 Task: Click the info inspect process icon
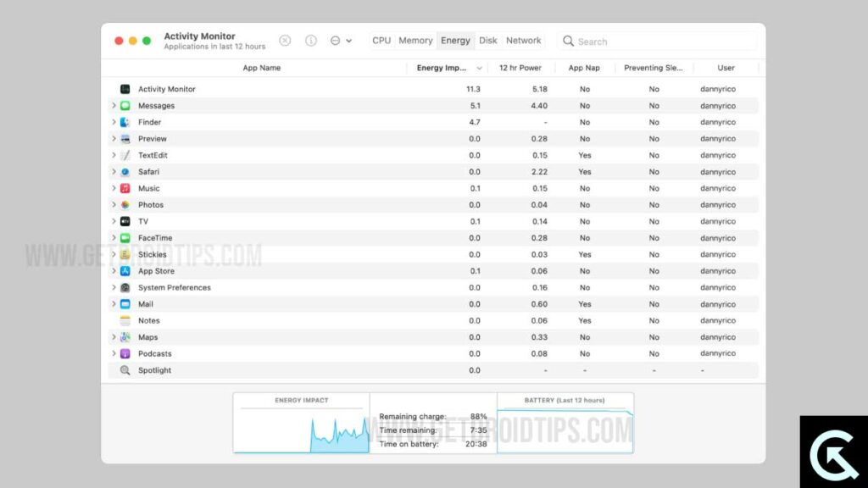tap(310, 41)
